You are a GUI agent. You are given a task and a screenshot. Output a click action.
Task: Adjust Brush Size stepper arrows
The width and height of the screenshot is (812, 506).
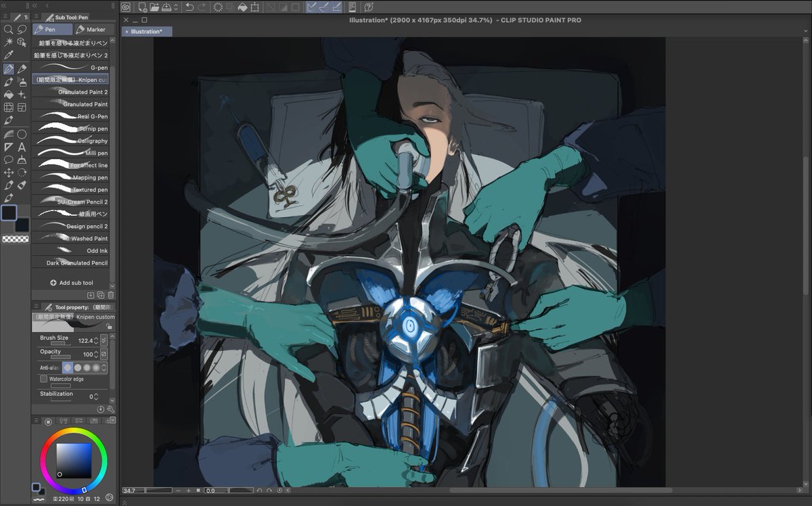95,340
